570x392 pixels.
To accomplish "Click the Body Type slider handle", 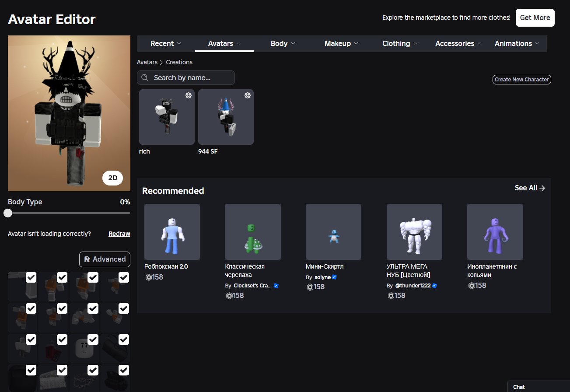I will (x=8, y=213).
